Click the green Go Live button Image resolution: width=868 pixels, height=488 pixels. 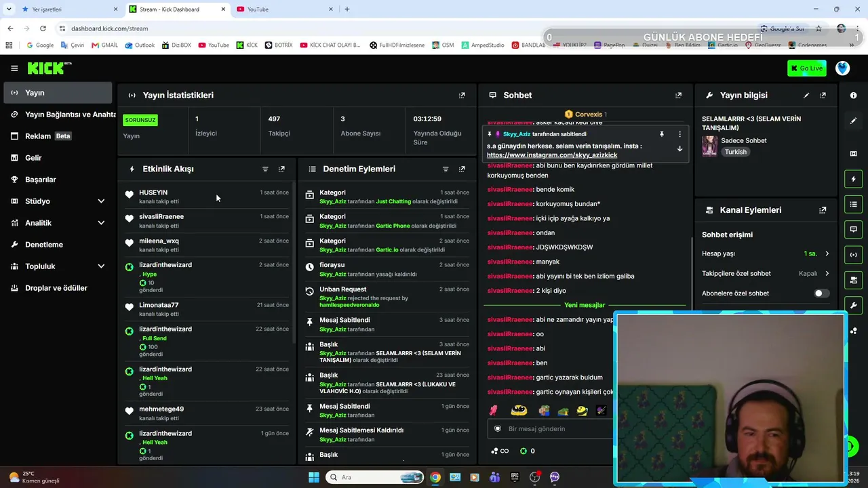pos(807,68)
